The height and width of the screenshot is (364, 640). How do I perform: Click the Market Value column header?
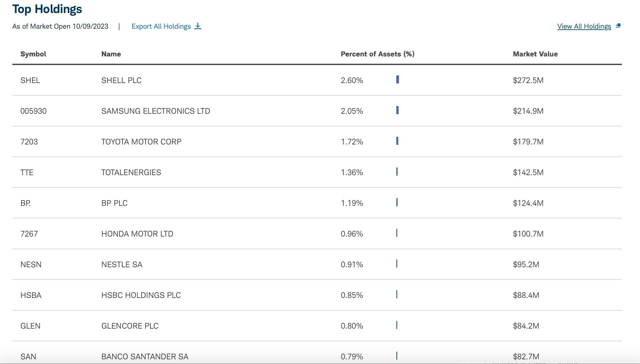pyautogui.click(x=535, y=54)
